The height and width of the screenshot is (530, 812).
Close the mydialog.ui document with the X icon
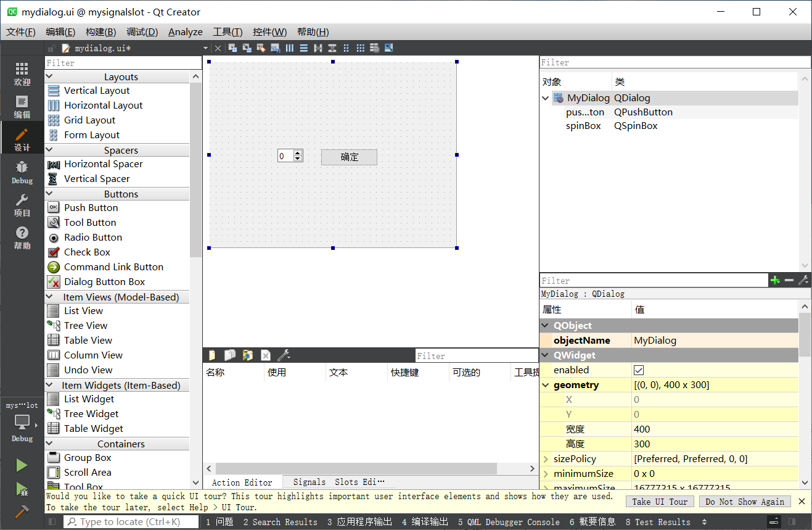coord(218,48)
